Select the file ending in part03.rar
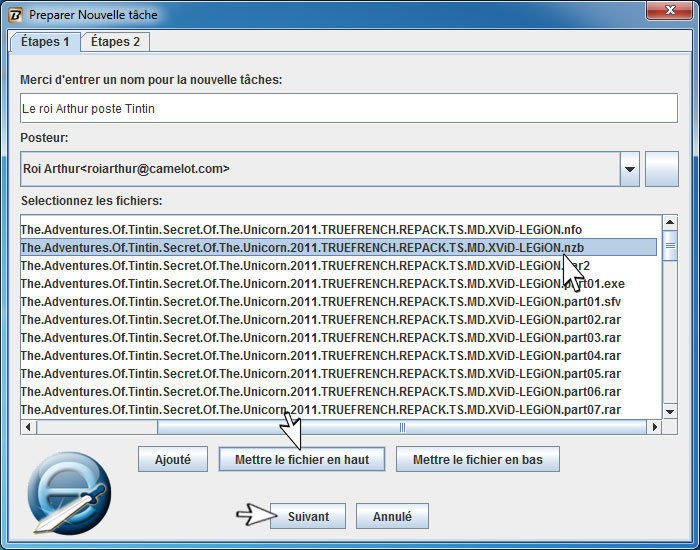 [x=338, y=338]
